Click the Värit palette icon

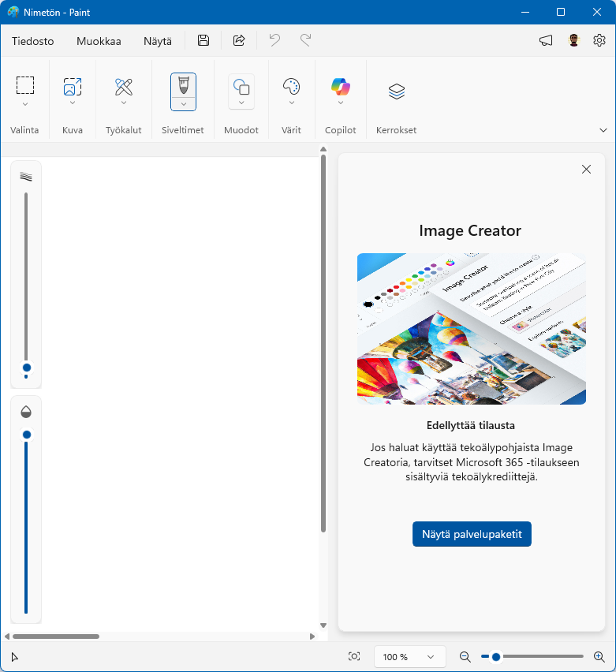click(292, 87)
